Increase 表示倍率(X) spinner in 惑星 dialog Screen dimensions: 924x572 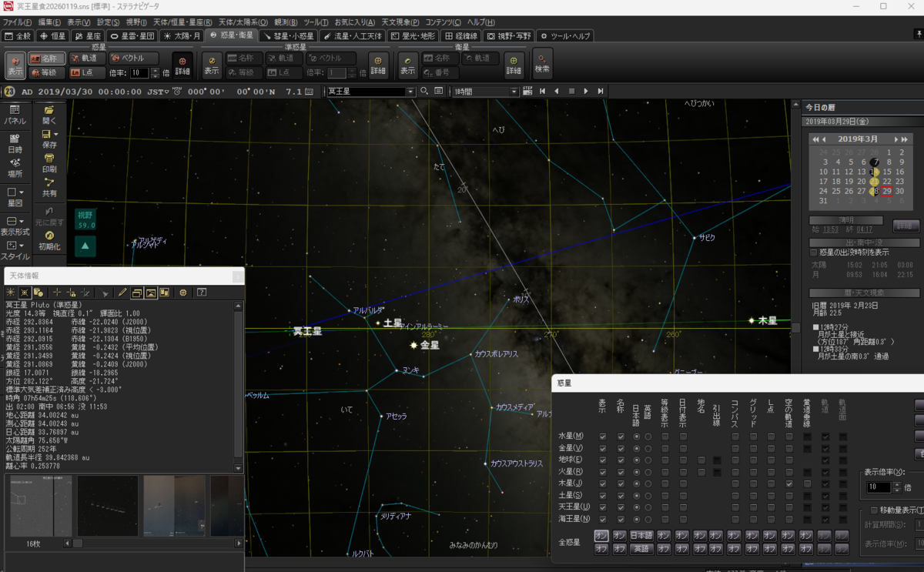point(897,484)
